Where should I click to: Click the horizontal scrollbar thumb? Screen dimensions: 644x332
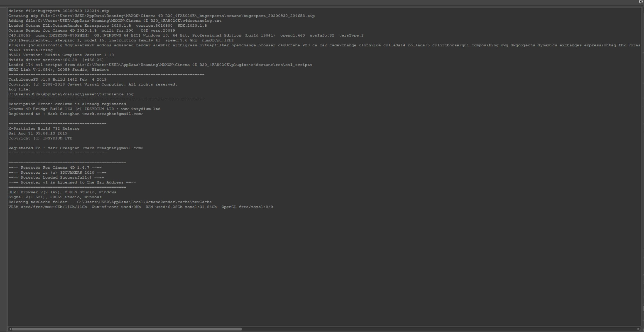(126, 329)
